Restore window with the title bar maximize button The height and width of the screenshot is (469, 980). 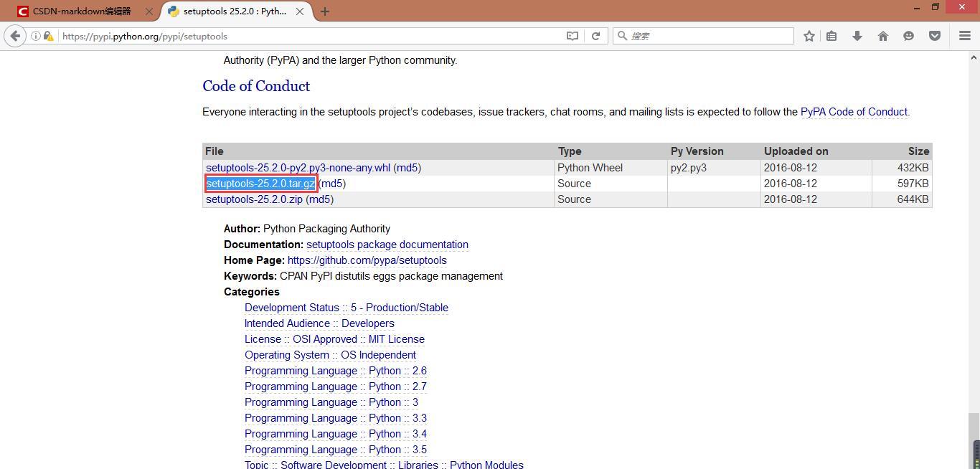point(936,7)
